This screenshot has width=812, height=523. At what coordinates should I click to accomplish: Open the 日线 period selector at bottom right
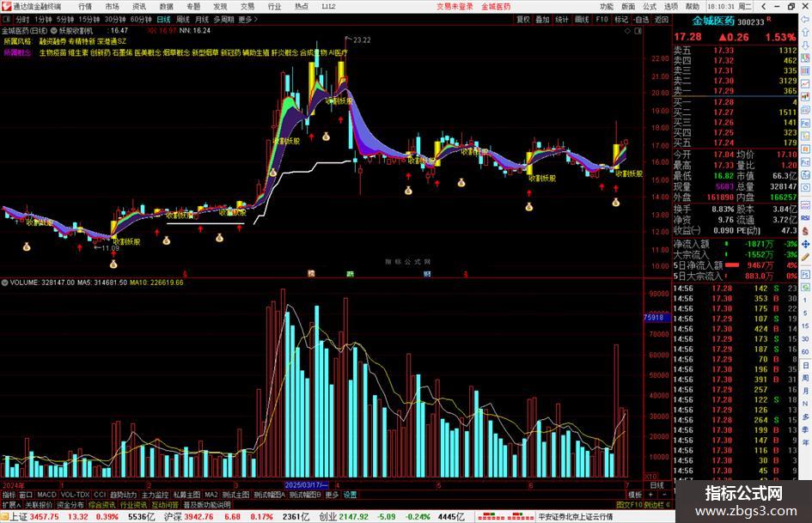pyautogui.click(x=656, y=485)
